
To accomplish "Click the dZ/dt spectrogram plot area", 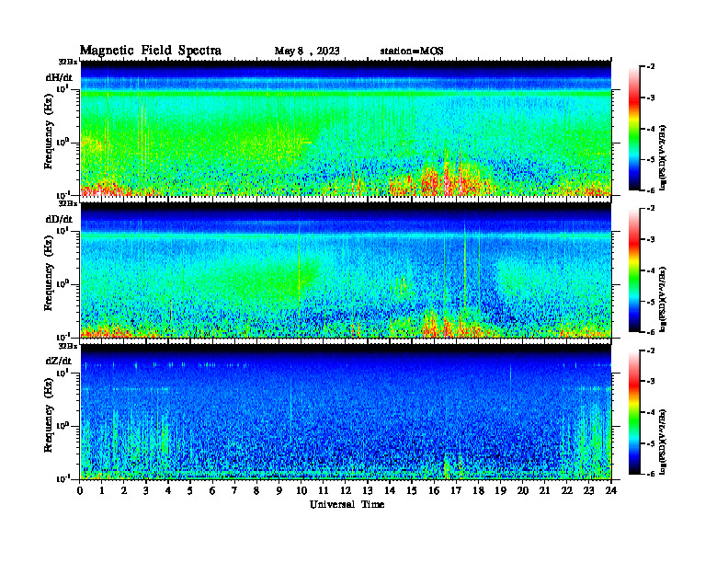I will click(x=346, y=411).
